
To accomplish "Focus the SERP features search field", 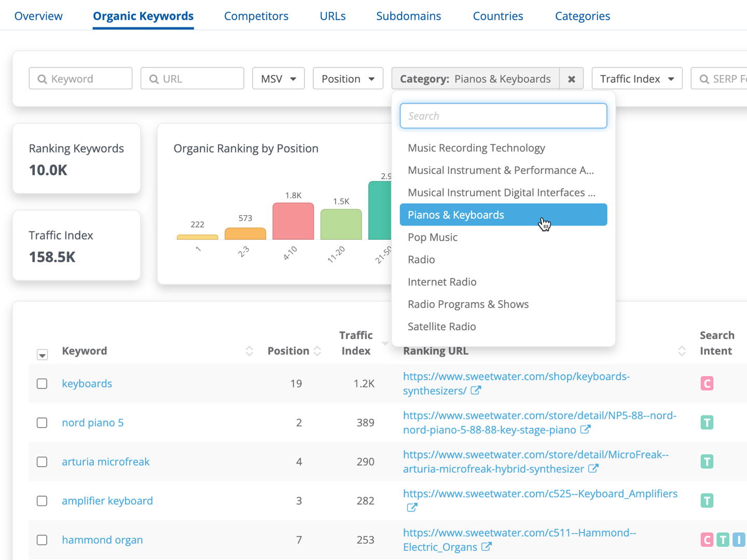I will 719,79.
